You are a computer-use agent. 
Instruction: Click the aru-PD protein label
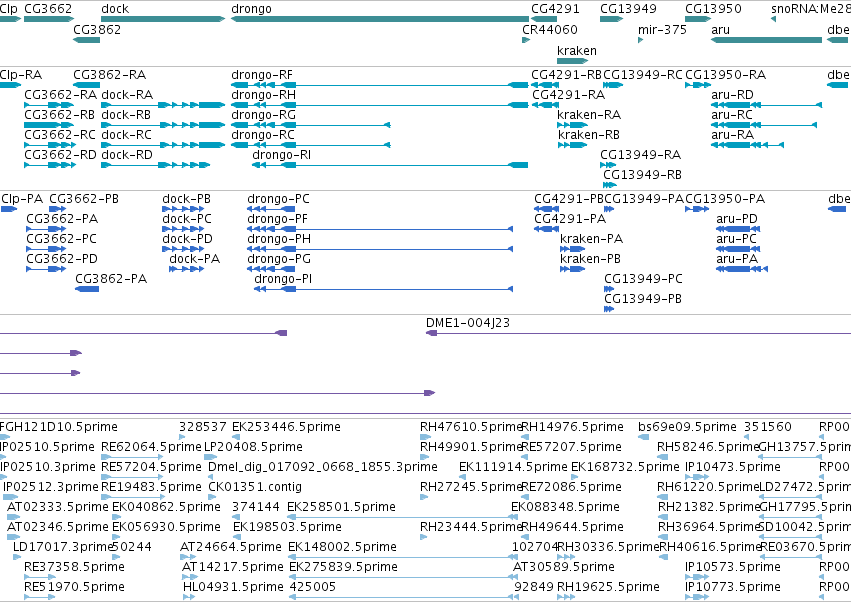[x=736, y=219]
